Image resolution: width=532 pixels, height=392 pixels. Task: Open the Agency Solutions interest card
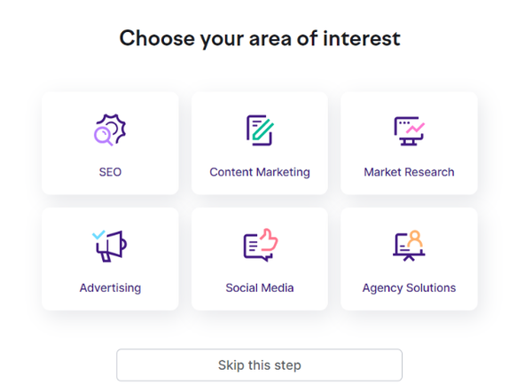409,266
